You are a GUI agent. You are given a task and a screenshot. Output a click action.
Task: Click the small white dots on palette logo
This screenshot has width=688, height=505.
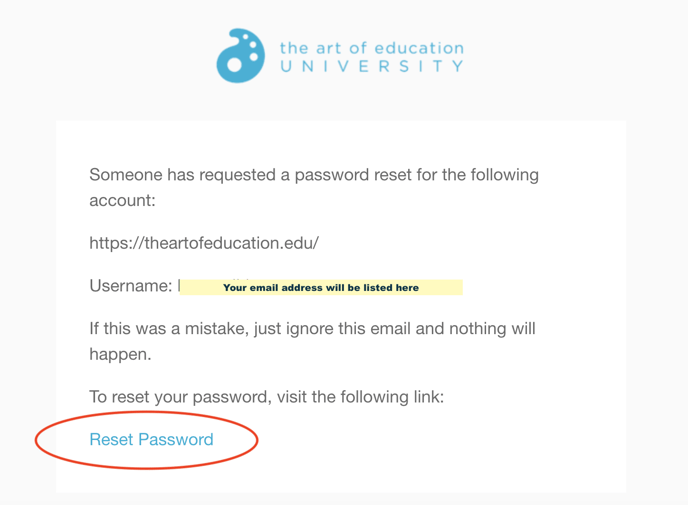coord(251,47)
